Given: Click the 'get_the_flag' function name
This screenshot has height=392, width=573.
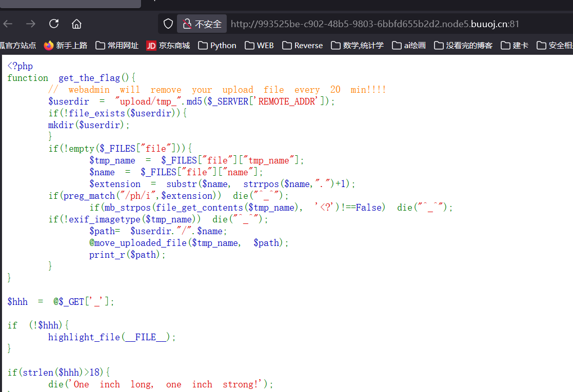Looking at the screenshot, I should point(89,78).
